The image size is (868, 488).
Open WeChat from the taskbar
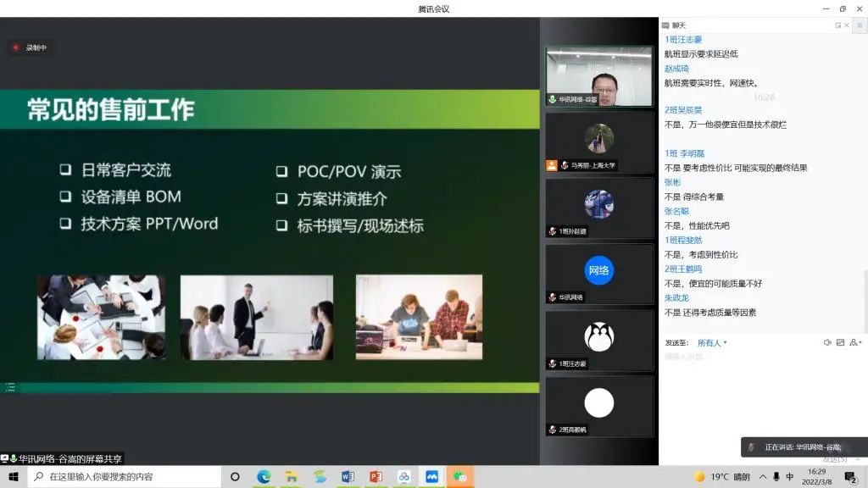click(x=459, y=477)
